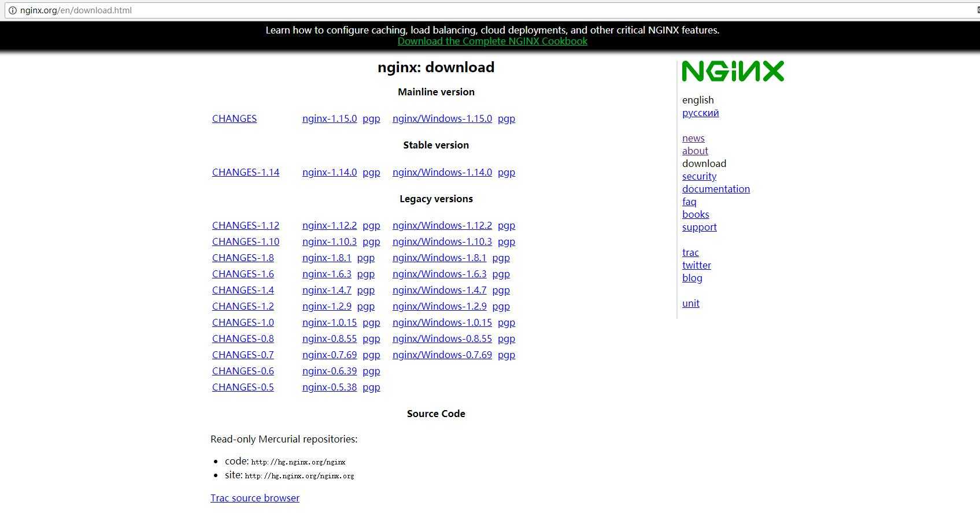Open CHANGES-1.4 link
Image resolution: width=980 pixels, height=517 pixels.
click(x=243, y=290)
